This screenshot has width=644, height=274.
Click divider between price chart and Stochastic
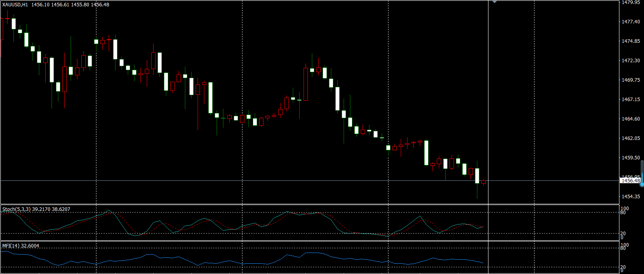coord(310,205)
